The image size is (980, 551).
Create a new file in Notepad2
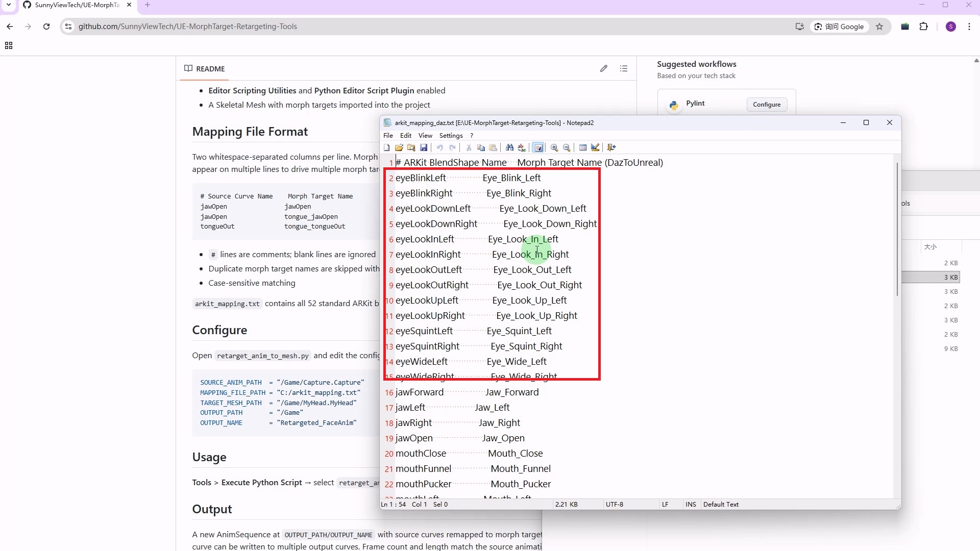point(386,147)
